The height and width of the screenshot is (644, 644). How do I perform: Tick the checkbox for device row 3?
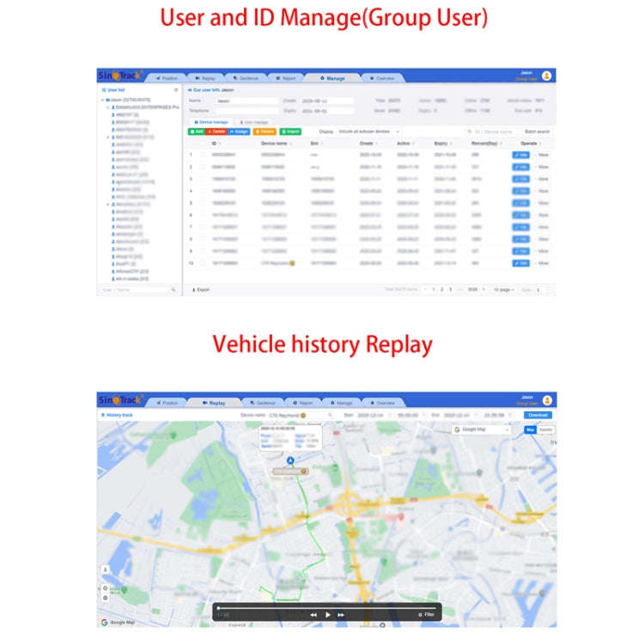click(203, 179)
